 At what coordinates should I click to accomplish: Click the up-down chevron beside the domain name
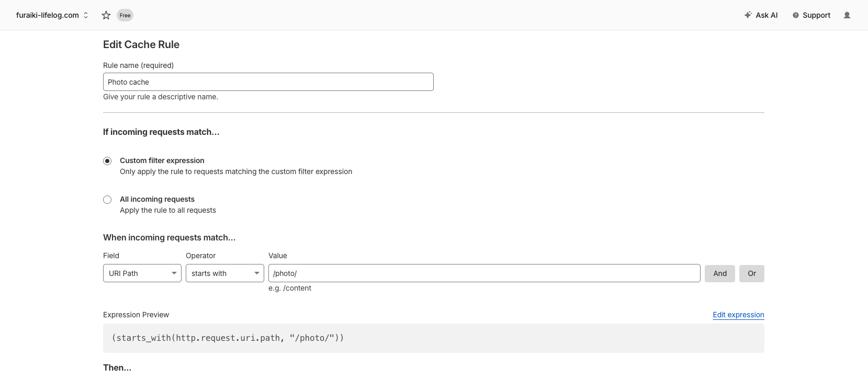[86, 15]
